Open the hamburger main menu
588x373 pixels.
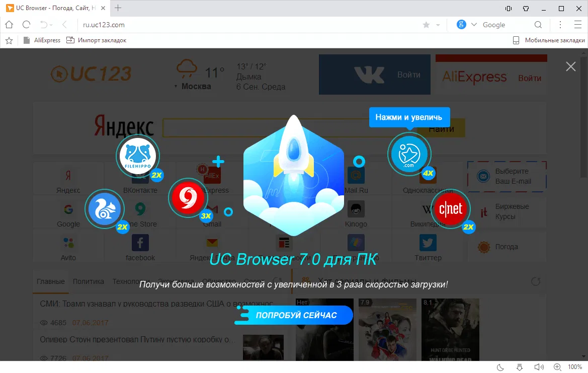(x=578, y=25)
